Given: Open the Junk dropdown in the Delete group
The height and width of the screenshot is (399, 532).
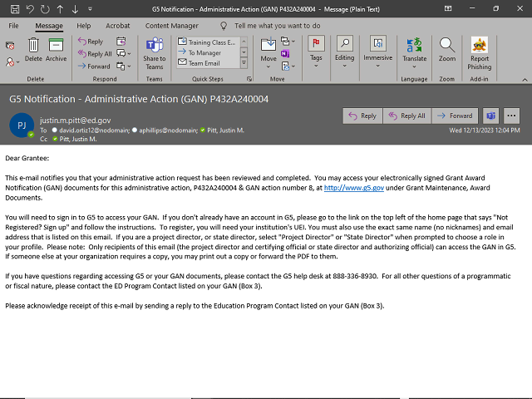Looking at the screenshot, I should [12, 62].
